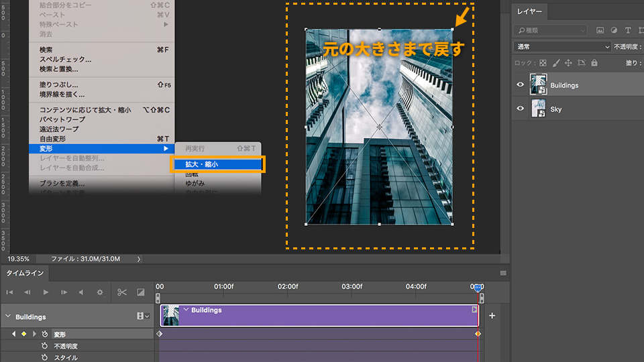Choose transition icon in timeline
The height and width of the screenshot is (362, 644).
click(x=140, y=292)
